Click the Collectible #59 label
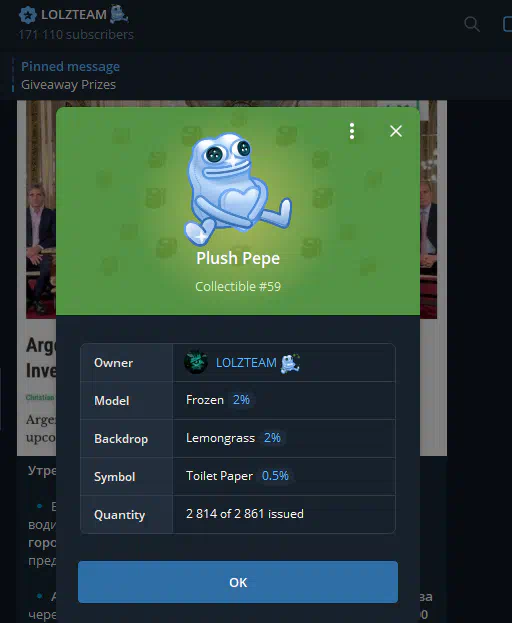This screenshot has height=623, width=512. click(238, 286)
